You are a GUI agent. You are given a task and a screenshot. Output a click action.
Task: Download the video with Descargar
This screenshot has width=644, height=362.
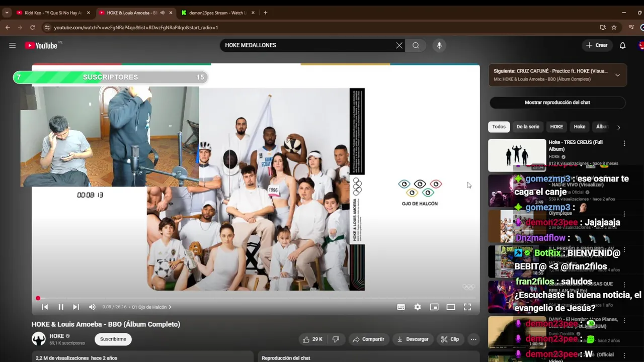pyautogui.click(x=413, y=339)
